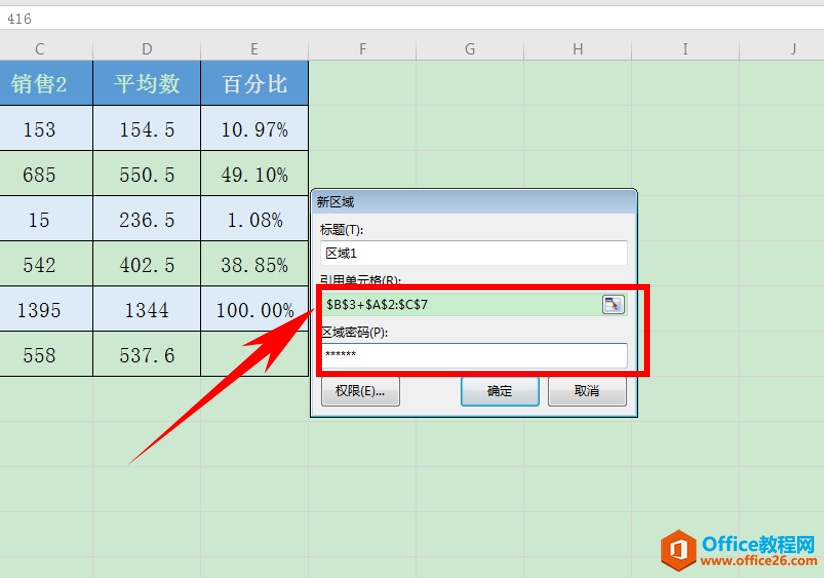The image size is (824, 578).
Task: Select cell containing 1395
Action: click(x=39, y=310)
